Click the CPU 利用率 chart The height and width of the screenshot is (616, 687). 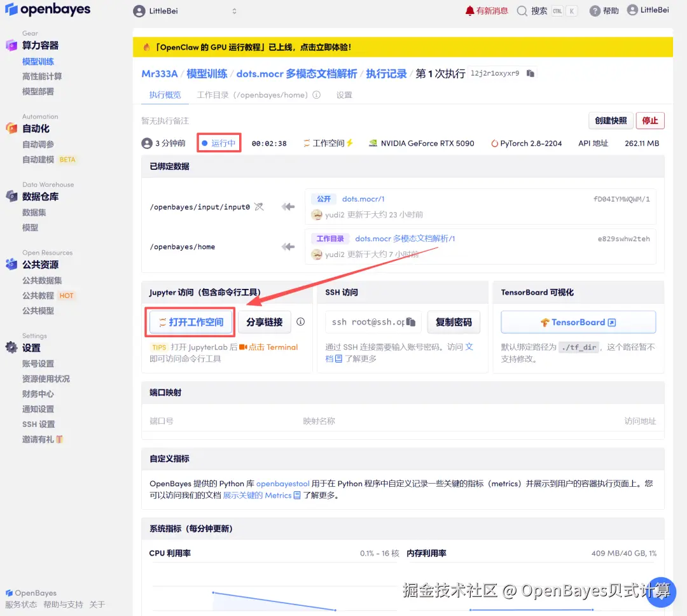[x=274, y=587]
